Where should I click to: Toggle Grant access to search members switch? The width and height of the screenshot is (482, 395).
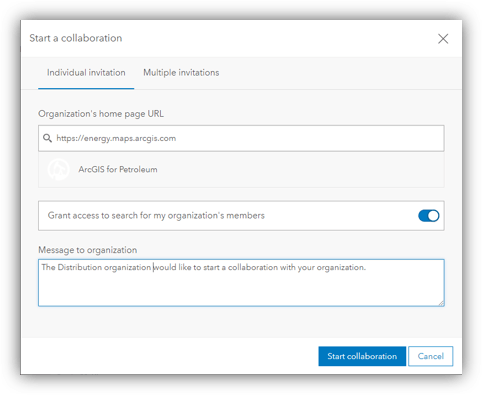coord(429,216)
